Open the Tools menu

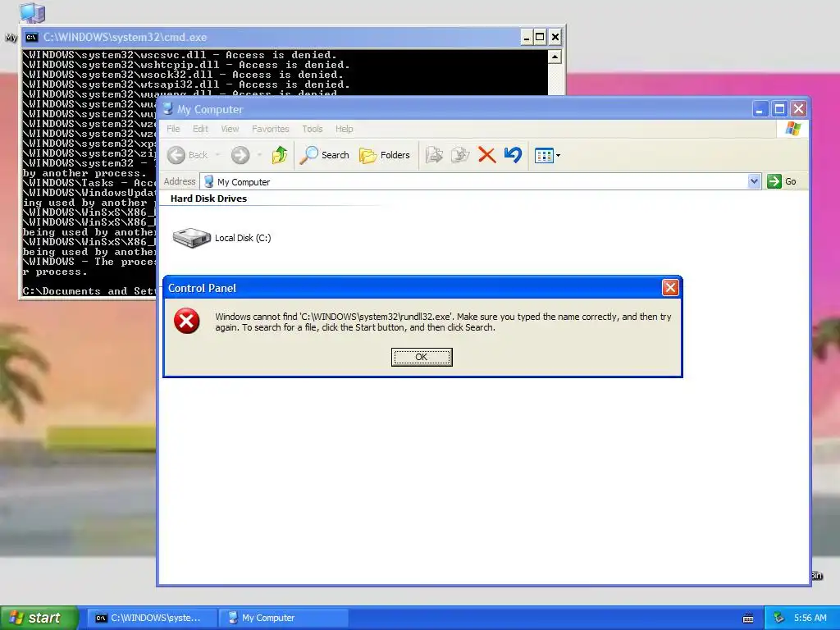(x=313, y=129)
